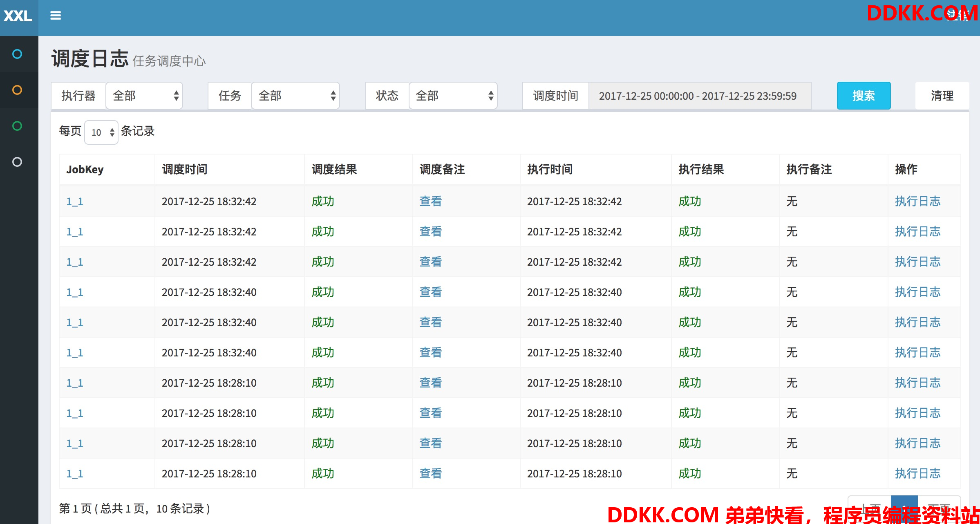Open the 任务 (task) dropdown
This screenshot has width=980, height=524.
click(x=295, y=96)
